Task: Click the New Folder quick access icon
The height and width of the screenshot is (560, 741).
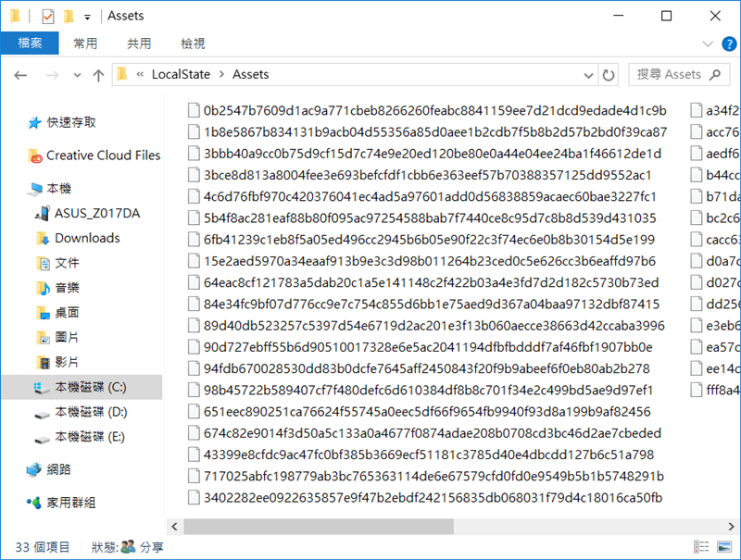Action: coord(69,17)
